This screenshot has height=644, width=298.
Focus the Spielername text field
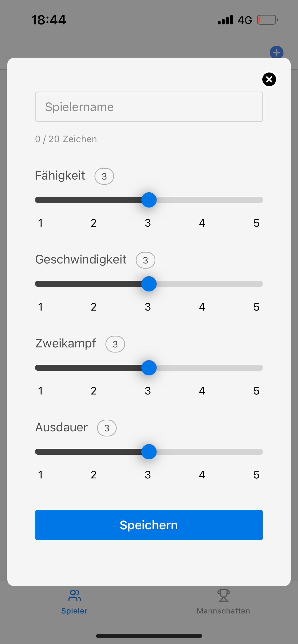click(x=149, y=107)
